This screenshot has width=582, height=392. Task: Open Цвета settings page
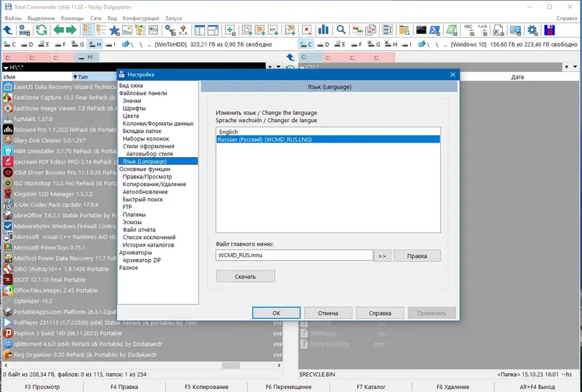(131, 116)
